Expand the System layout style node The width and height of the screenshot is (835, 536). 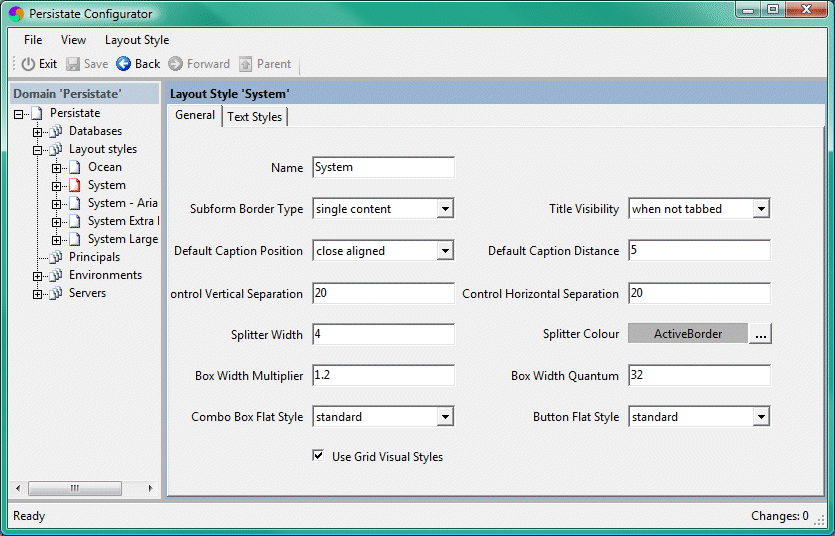pyautogui.click(x=56, y=186)
